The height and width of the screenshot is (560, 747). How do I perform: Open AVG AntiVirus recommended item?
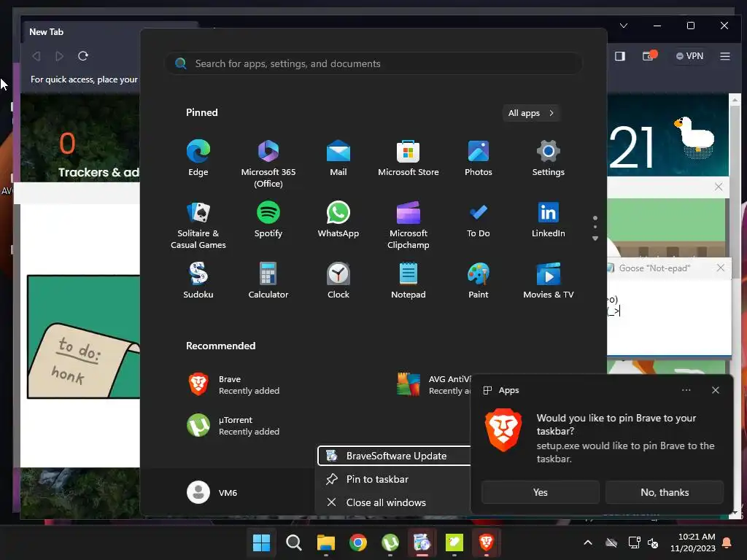433,384
